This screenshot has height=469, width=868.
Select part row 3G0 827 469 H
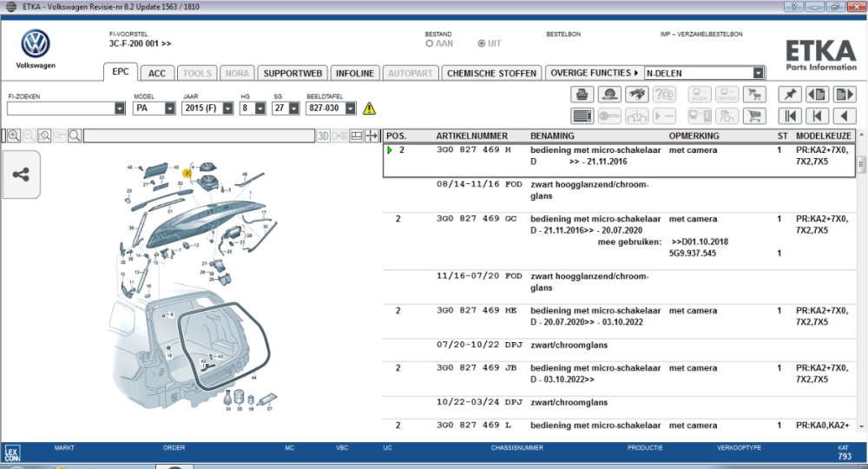tap(620, 161)
